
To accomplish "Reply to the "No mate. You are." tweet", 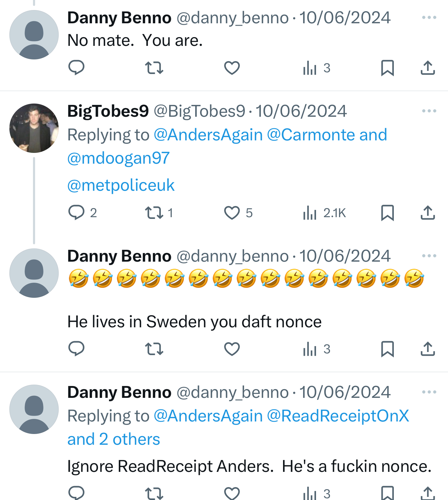I will 76,68.
